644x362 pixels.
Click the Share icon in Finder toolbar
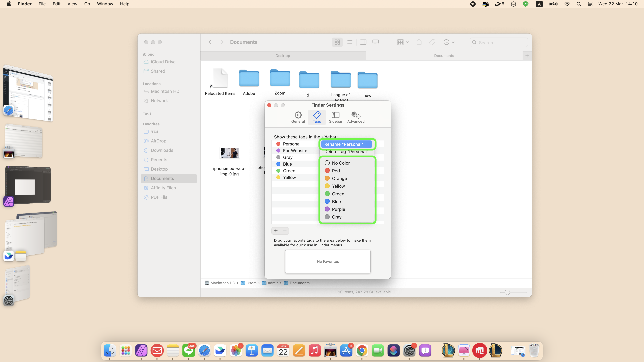(x=419, y=42)
